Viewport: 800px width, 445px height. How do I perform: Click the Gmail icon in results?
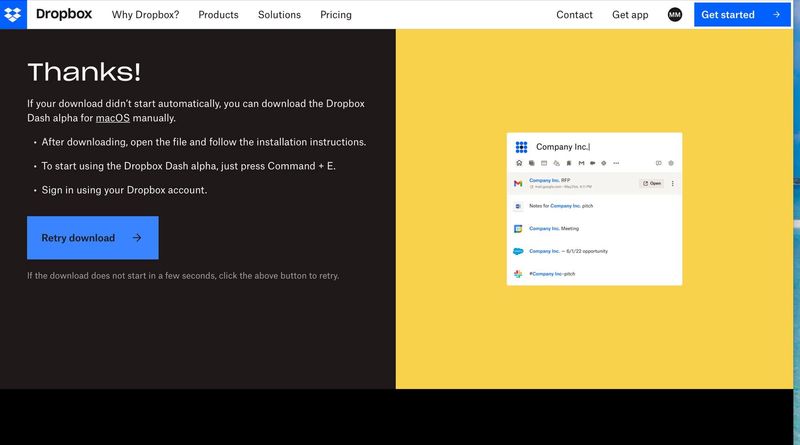[518, 184]
